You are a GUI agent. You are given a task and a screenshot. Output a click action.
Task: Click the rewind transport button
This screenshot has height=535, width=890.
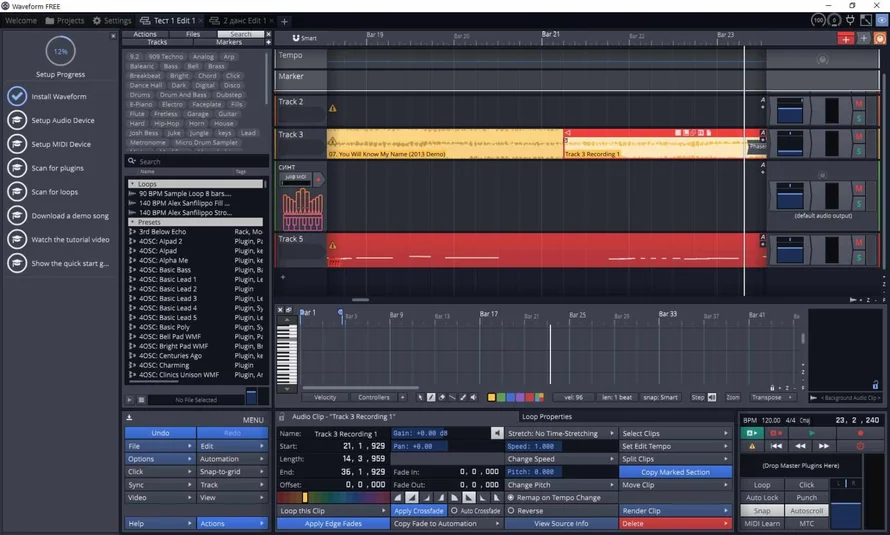[x=802, y=446]
